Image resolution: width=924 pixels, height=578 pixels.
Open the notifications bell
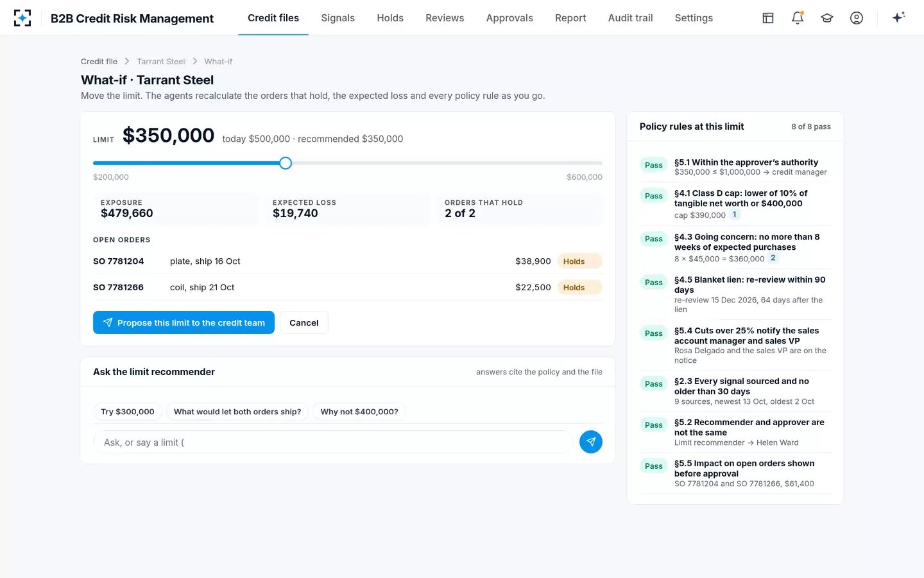click(x=798, y=18)
